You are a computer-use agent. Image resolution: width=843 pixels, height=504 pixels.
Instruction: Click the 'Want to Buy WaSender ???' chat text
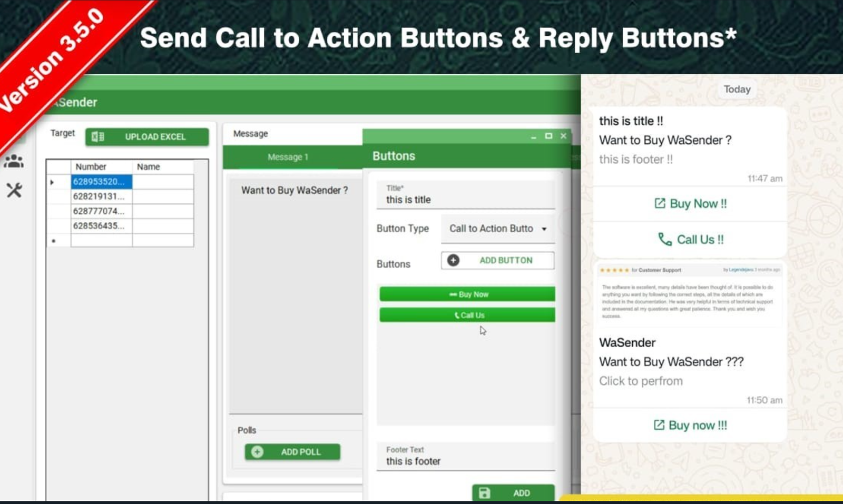click(671, 362)
